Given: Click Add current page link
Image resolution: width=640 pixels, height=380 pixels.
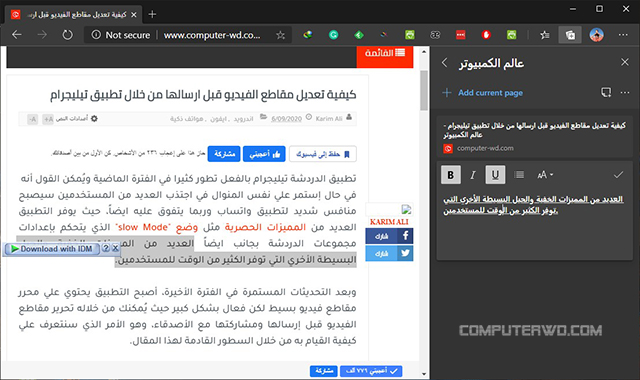Looking at the screenshot, I should pos(482,93).
